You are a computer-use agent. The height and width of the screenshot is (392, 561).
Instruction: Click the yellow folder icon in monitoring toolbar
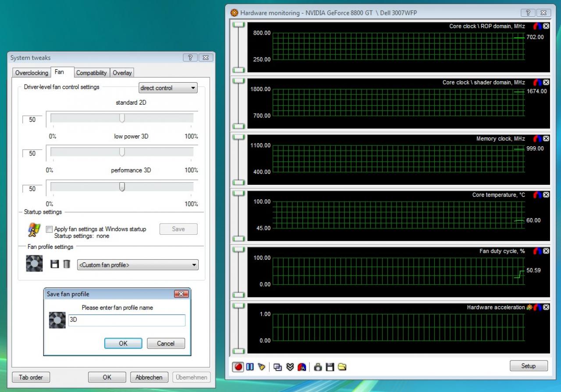pyautogui.click(x=342, y=367)
